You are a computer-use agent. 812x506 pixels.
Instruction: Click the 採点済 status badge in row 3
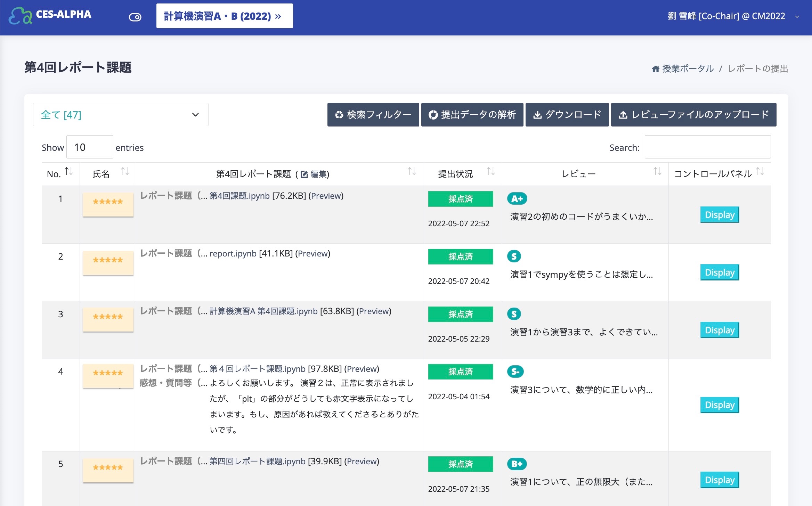(x=460, y=314)
